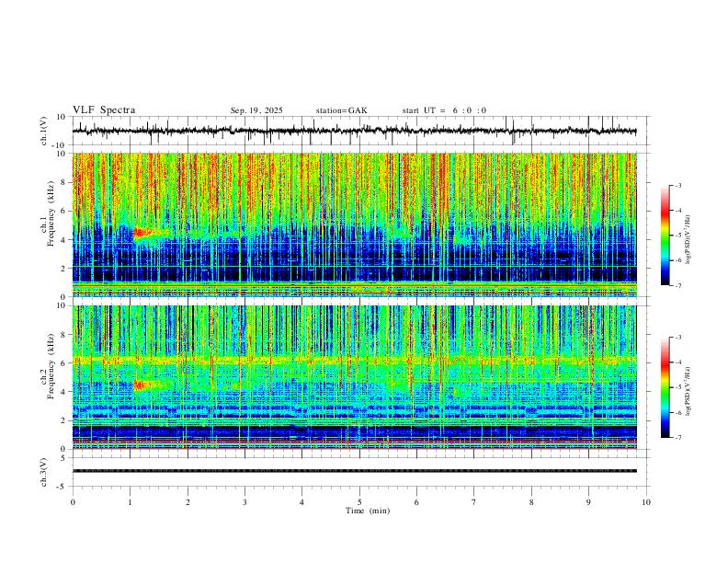Click the "station=GAK" header text
This screenshot has height=563, width=728.
tap(341, 110)
